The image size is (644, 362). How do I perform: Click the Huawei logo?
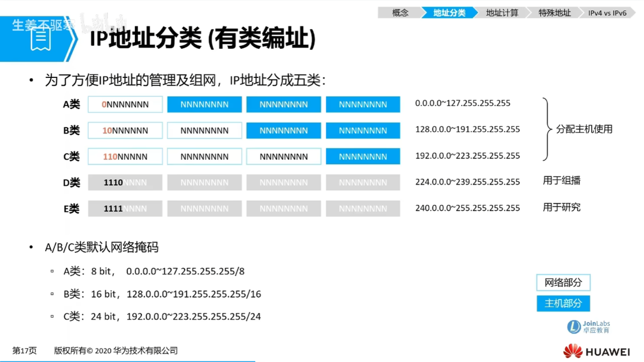pyautogui.click(x=596, y=351)
